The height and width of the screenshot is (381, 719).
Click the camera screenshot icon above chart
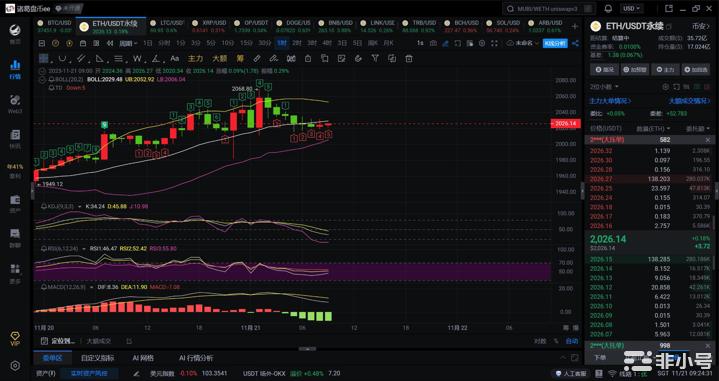[433, 43]
